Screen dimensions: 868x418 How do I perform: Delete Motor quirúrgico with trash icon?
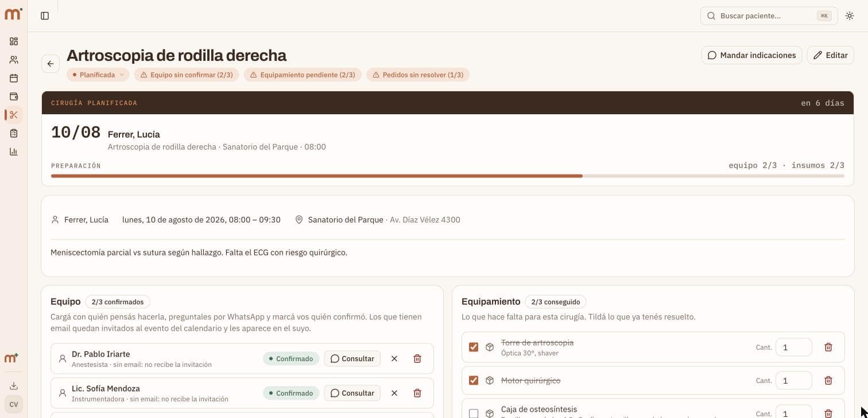[828, 381]
